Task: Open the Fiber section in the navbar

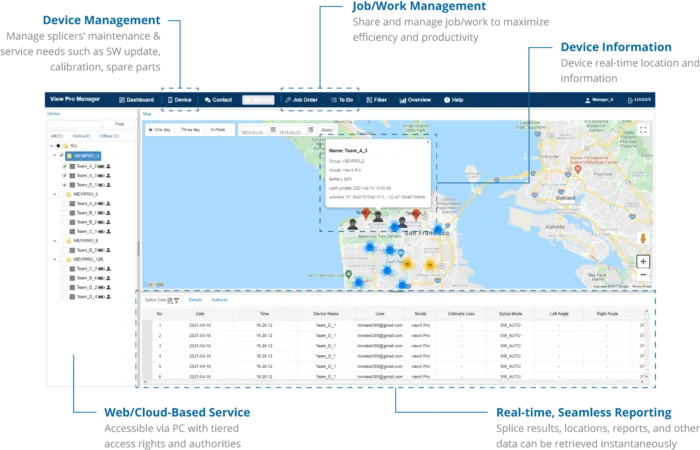Action: (x=376, y=100)
